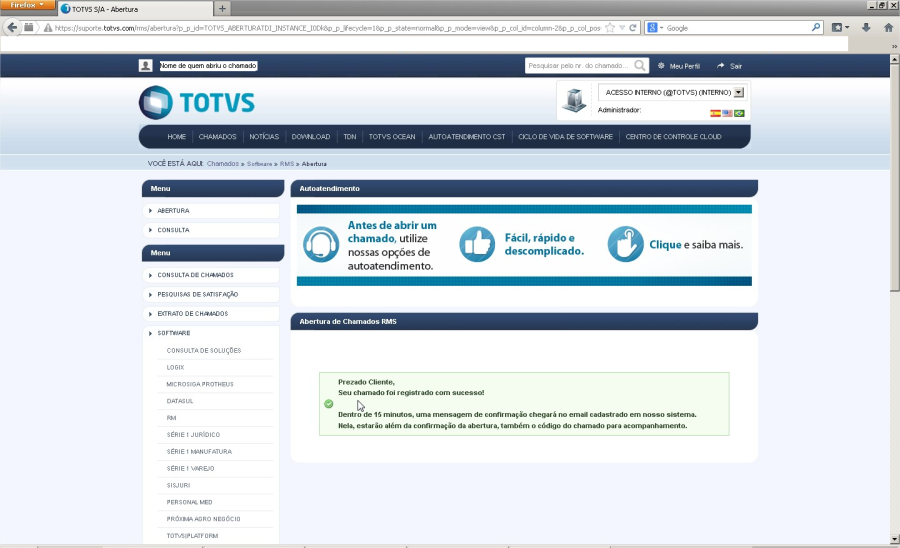Click the browser URL address field
Image resolution: width=900 pixels, height=548 pixels.
(x=327, y=28)
